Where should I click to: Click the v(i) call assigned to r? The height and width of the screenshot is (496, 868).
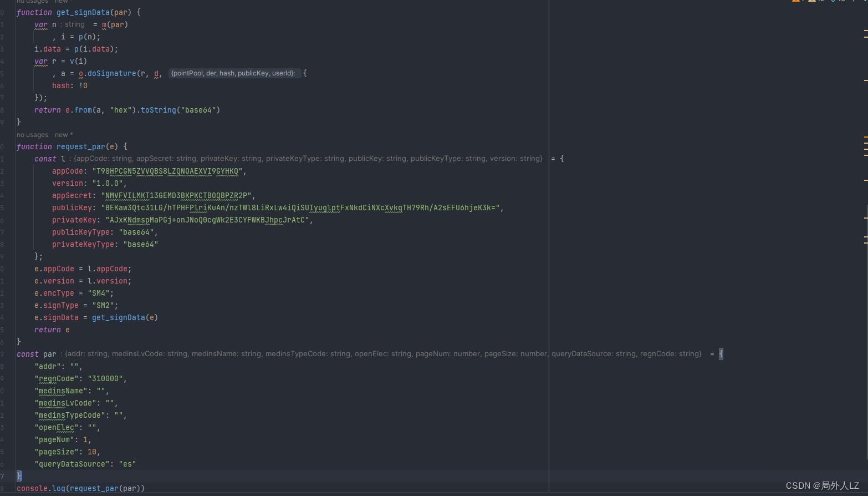(79, 61)
